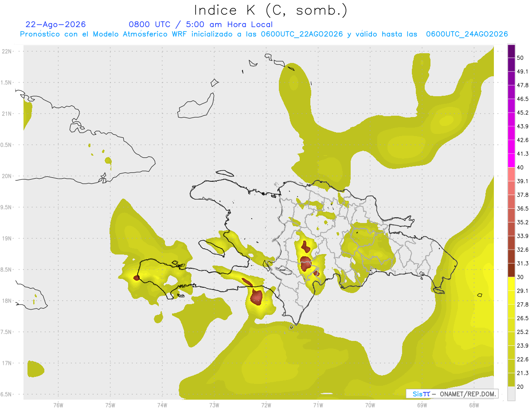Screen dimensions: 532x411
Task: Click colorbar value "26.5"
Action: (x=522, y=318)
